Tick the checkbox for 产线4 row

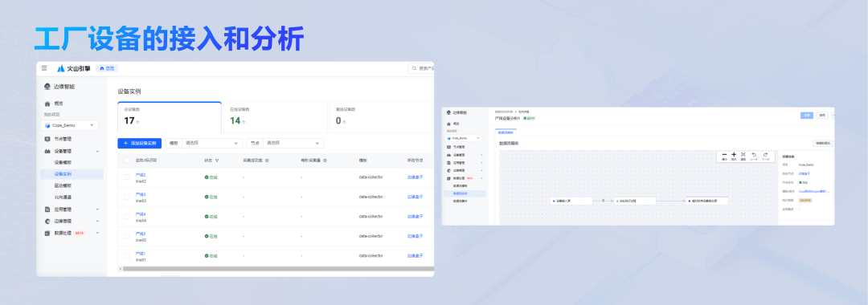(127, 217)
